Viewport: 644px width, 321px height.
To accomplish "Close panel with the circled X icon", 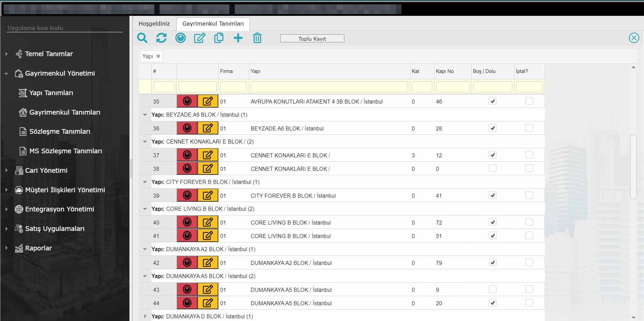I will 634,38.
